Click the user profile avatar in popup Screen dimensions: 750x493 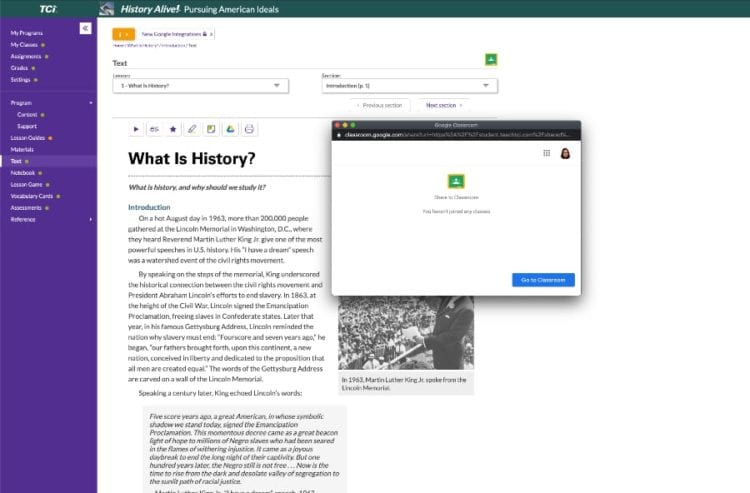coord(565,153)
